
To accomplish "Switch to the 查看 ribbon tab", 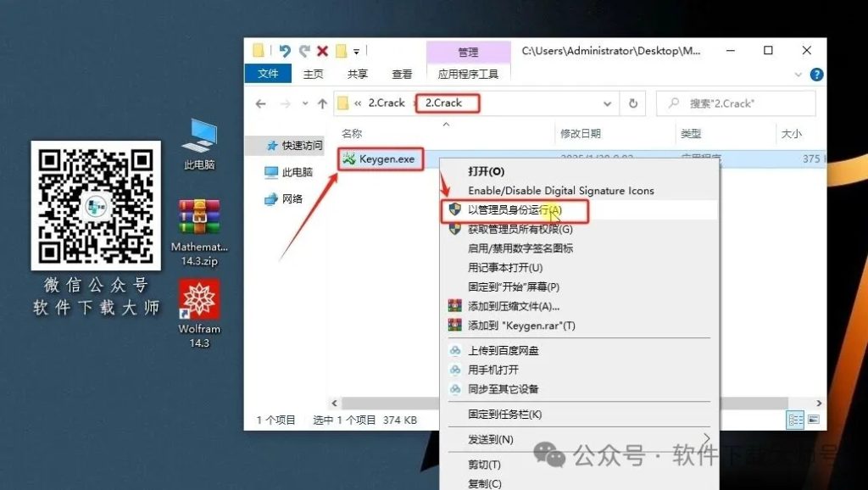I will [x=402, y=74].
